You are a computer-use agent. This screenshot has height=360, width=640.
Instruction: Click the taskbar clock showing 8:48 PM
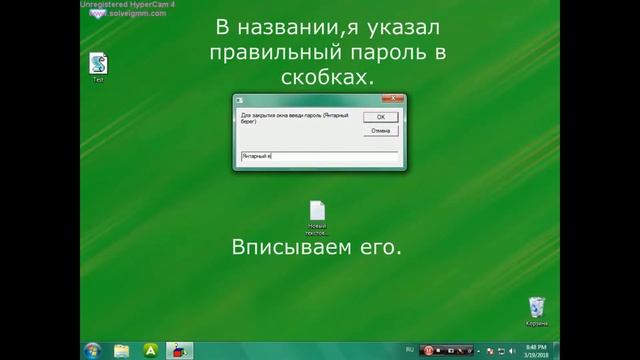click(536, 351)
